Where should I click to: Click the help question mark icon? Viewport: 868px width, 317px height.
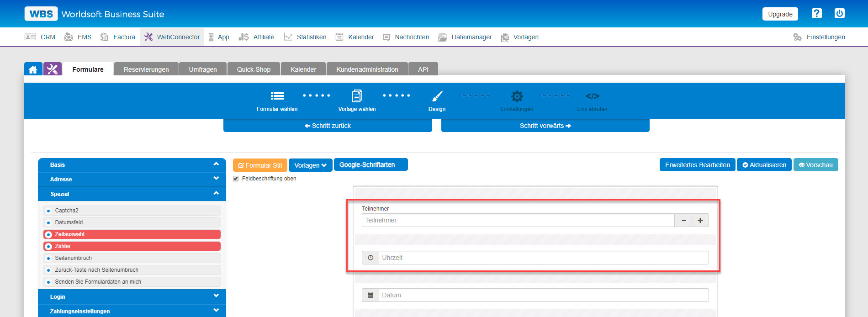coord(816,14)
